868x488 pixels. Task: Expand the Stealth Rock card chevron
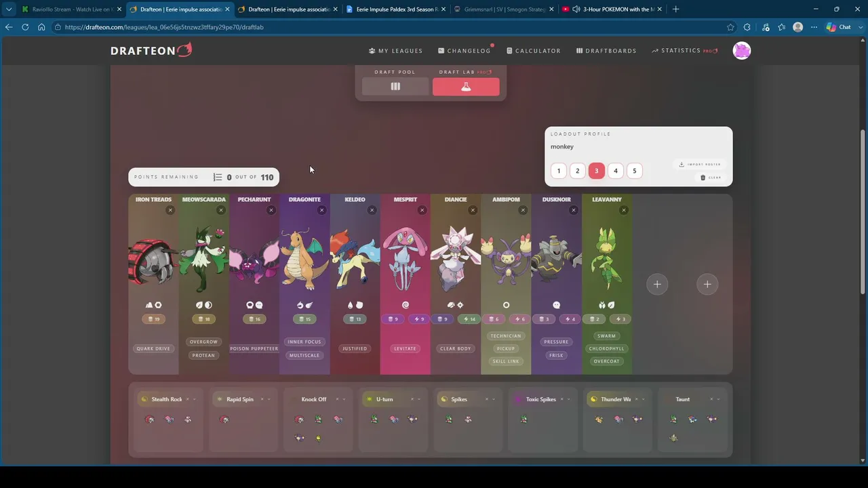(195, 399)
